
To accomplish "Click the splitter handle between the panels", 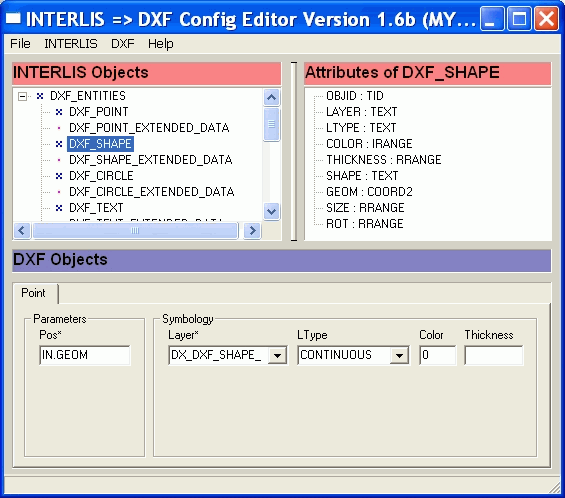I will click(294, 151).
